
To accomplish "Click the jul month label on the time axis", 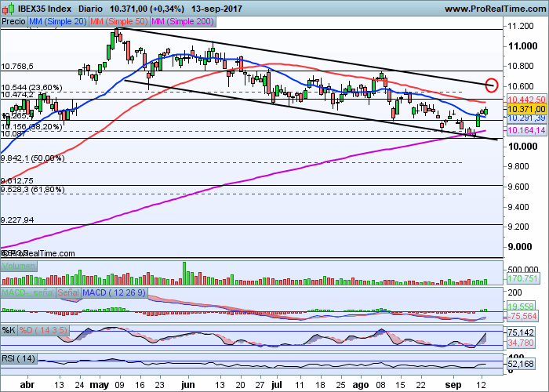I will (x=277, y=385).
